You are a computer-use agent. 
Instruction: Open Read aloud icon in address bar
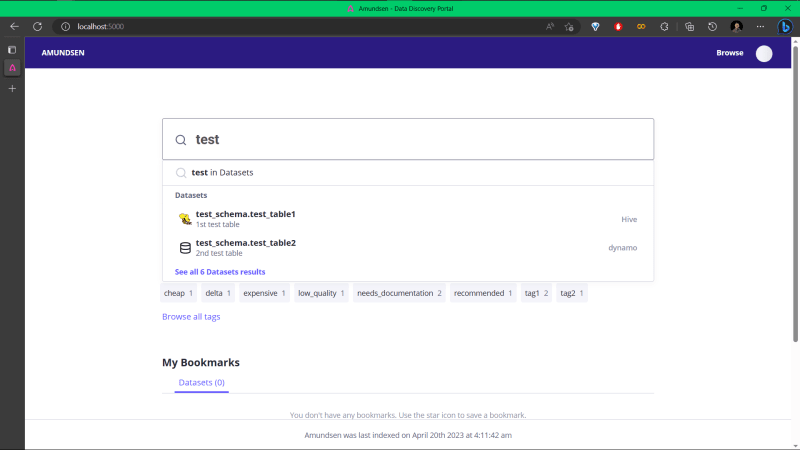tap(550, 27)
